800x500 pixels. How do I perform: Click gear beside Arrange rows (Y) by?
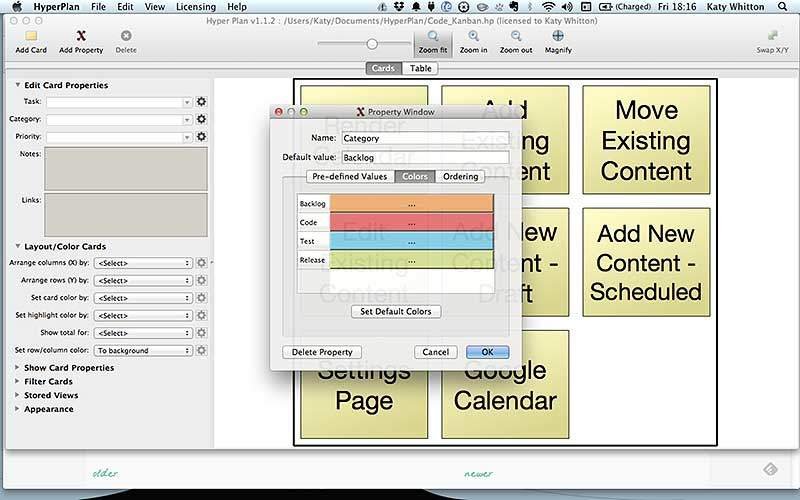click(202, 280)
